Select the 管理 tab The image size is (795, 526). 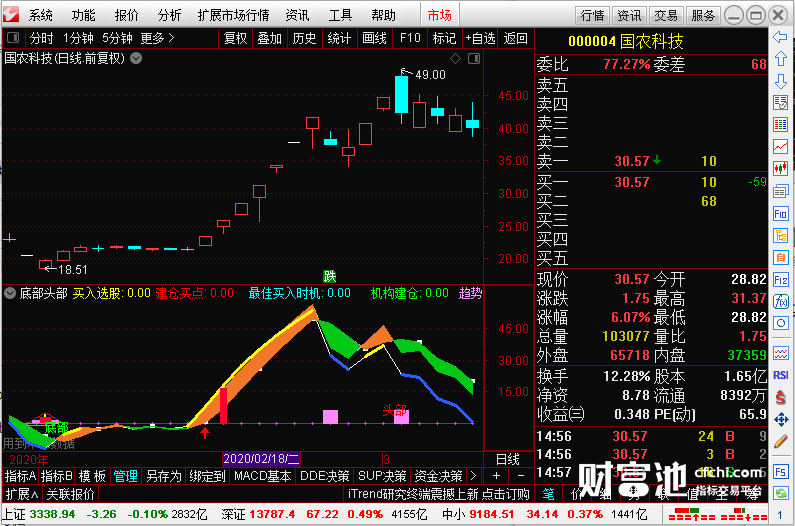tap(126, 476)
